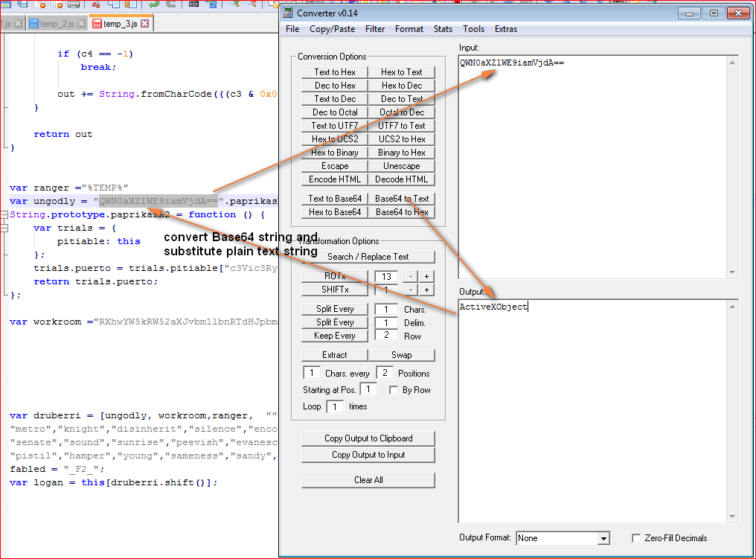Click the Swap button
This screenshot has height=559, width=756.
402,355
